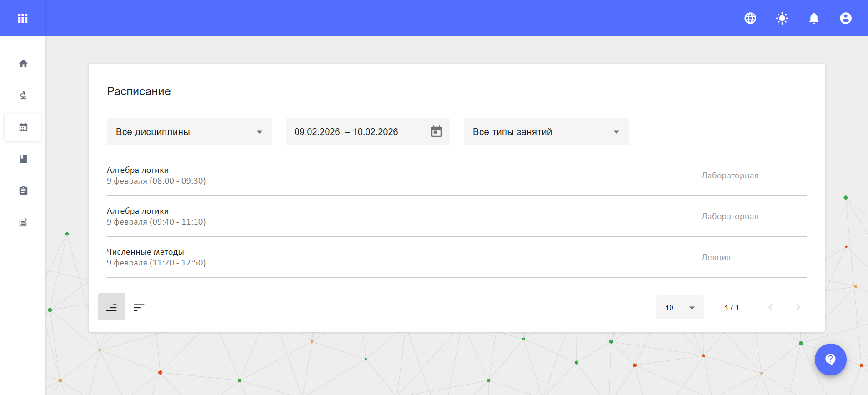Image resolution: width=868 pixels, height=395 pixels.
Task: Toggle descending sort order button
Action: pos(139,308)
